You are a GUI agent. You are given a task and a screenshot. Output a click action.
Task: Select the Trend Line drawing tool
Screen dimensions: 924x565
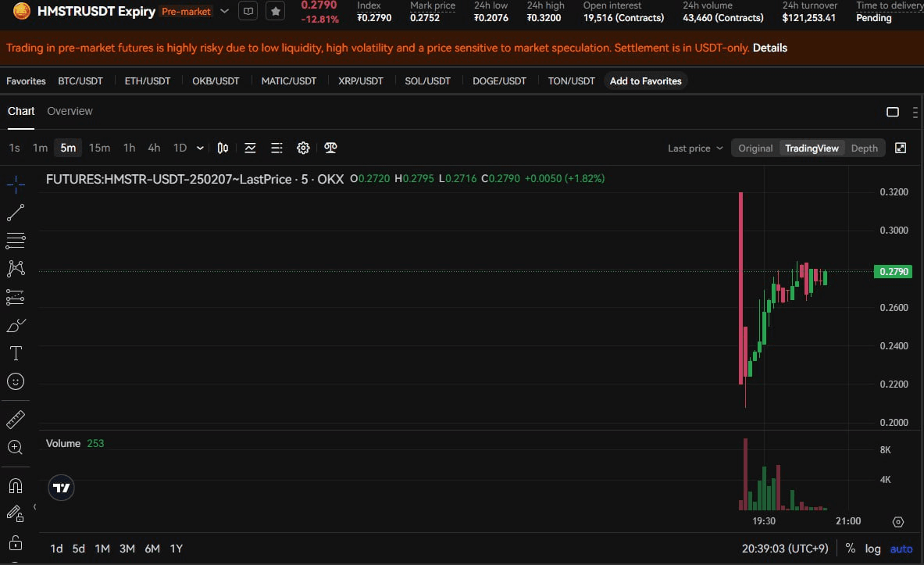16,212
